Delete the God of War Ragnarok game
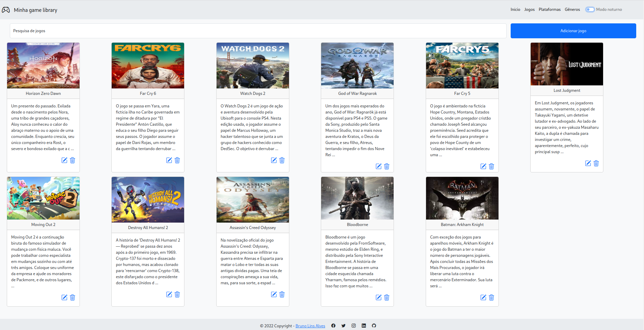Image resolution: width=644 pixels, height=330 pixels. 387,166
